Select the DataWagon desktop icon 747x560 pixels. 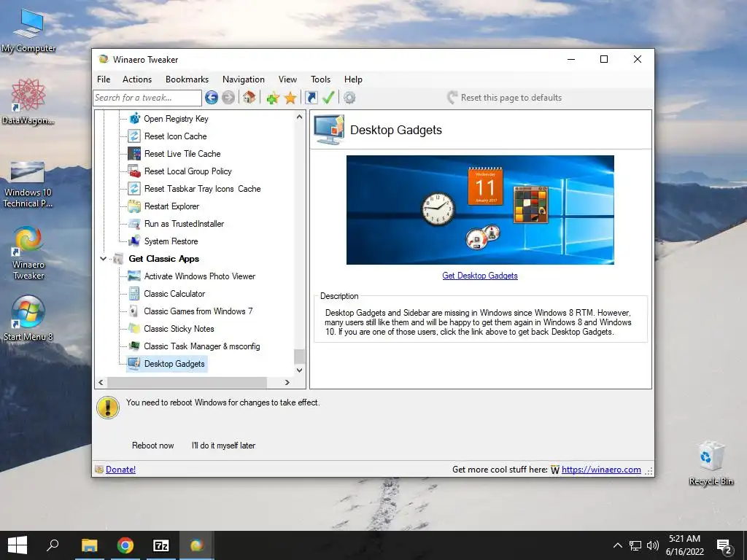coord(28,101)
